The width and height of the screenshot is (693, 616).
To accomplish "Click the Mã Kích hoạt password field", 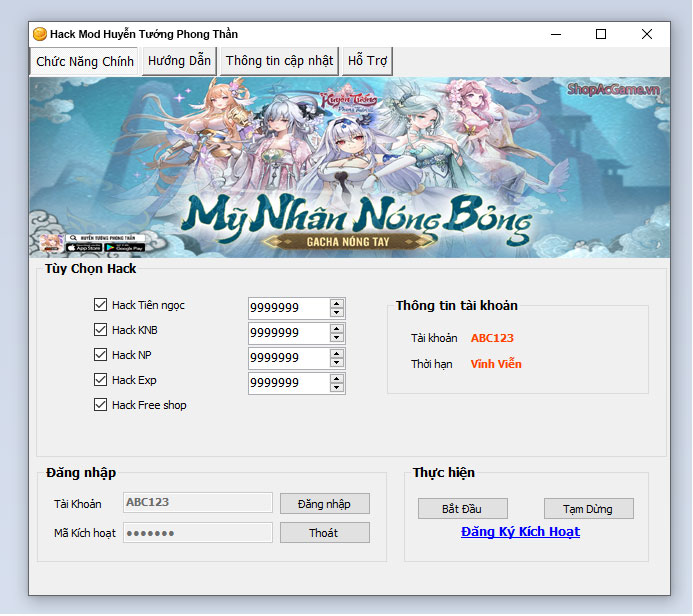I will [x=198, y=532].
